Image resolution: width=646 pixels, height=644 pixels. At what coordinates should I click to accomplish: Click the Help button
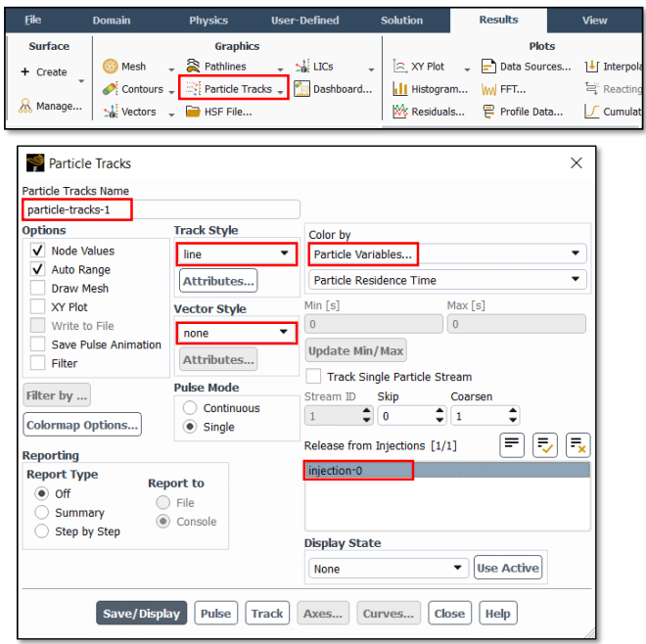point(497,613)
